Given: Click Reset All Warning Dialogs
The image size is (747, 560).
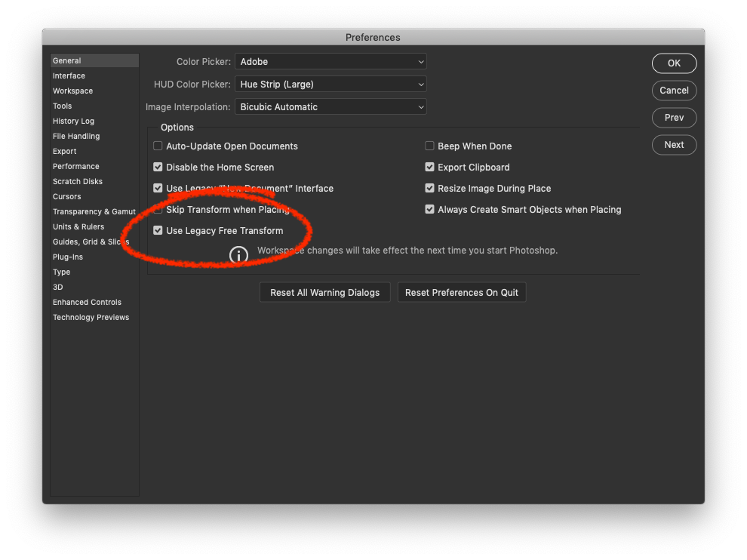Looking at the screenshot, I should (325, 293).
